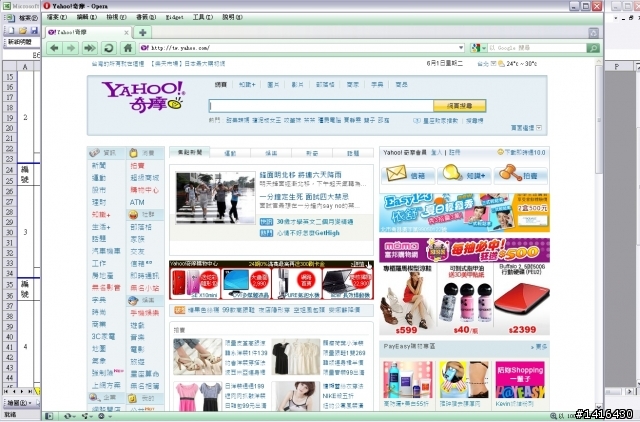Close the Yahoo!奇摩 tab with its X
The width and height of the screenshot is (640, 422).
coord(126,32)
